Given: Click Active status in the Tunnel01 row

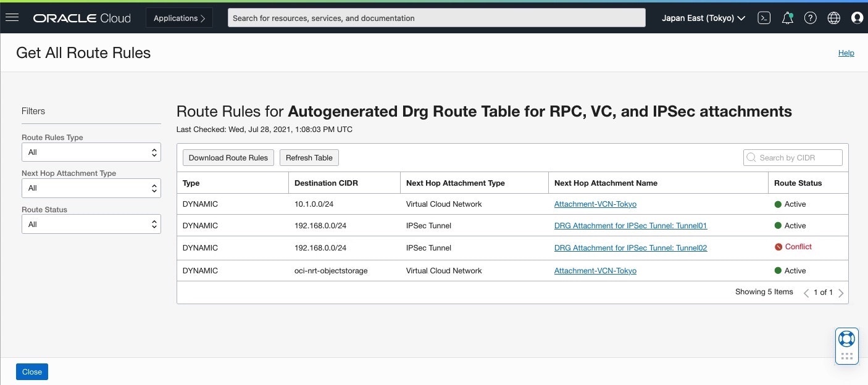Looking at the screenshot, I should pyautogui.click(x=795, y=226).
